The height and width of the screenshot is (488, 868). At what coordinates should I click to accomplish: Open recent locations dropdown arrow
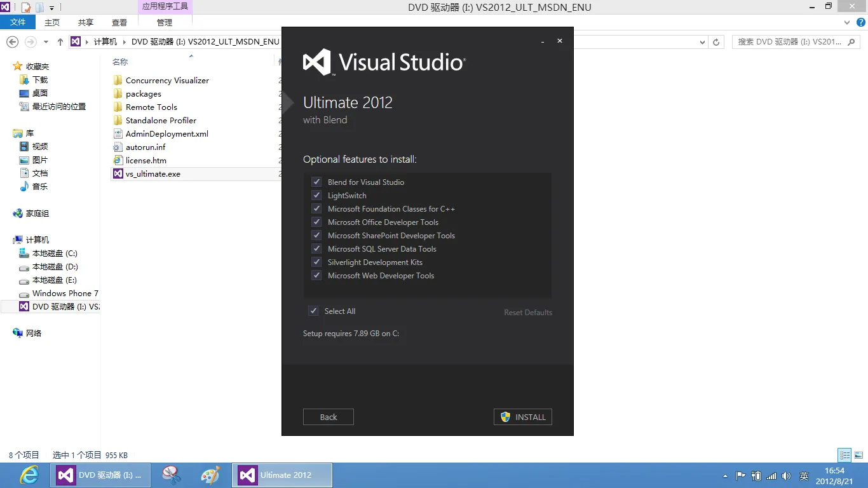pyautogui.click(x=46, y=42)
